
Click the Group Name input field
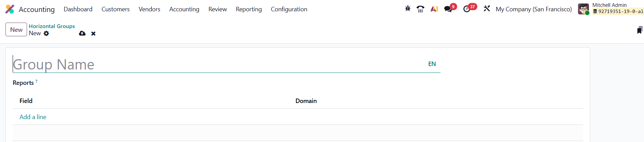(219, 64)
